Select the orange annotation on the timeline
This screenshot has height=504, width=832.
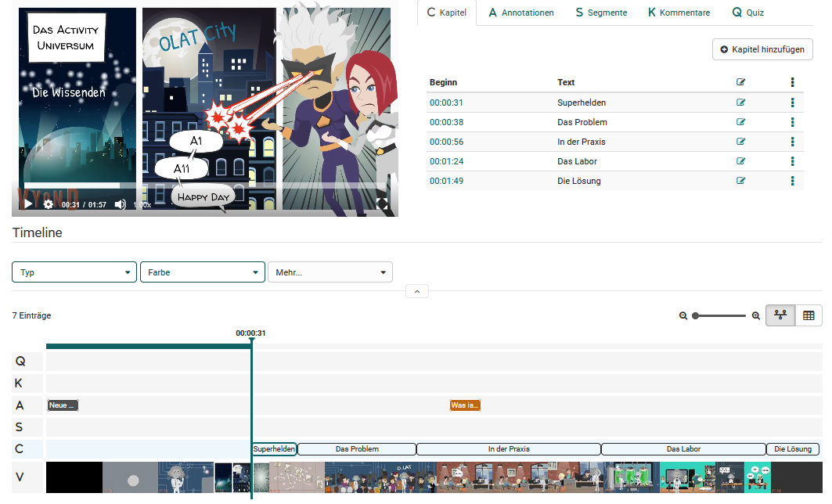tap(465, 405)
